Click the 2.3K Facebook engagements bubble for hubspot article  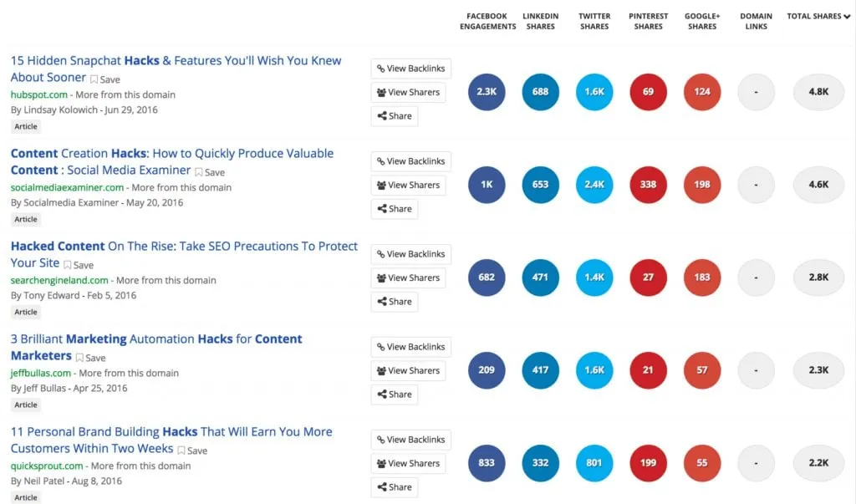[487, 93]
